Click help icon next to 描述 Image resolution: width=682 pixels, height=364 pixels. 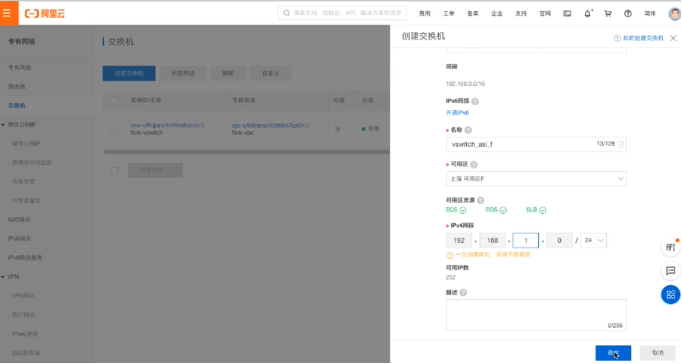[x=463, y=293]
